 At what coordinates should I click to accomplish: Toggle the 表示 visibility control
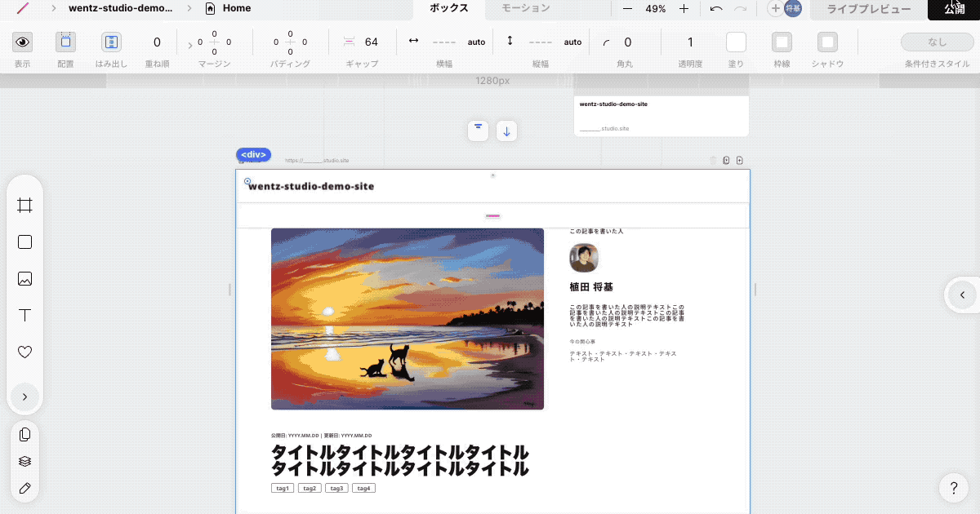pyautogui.click(x=22, y=42)
